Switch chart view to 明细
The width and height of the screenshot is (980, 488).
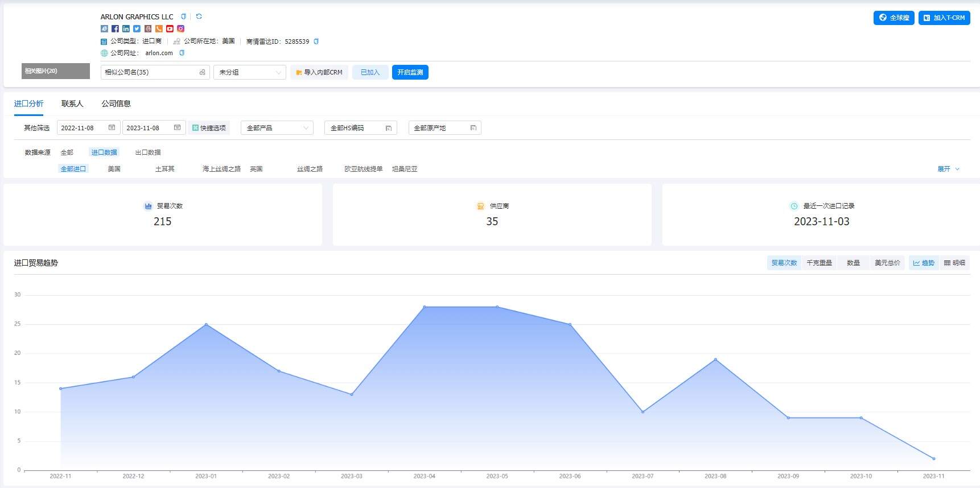(954, 263)
